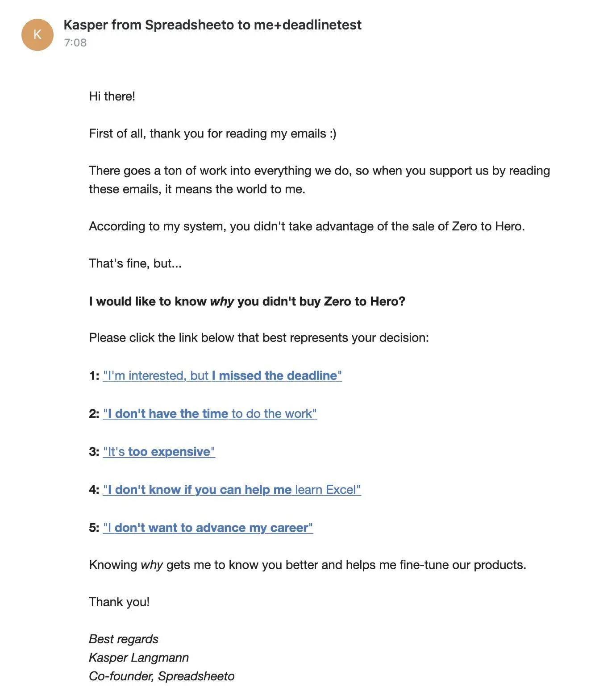Click the "First of all, thank you" line
The width and height of the screenshot is (599, 700).
click(212, 133)
